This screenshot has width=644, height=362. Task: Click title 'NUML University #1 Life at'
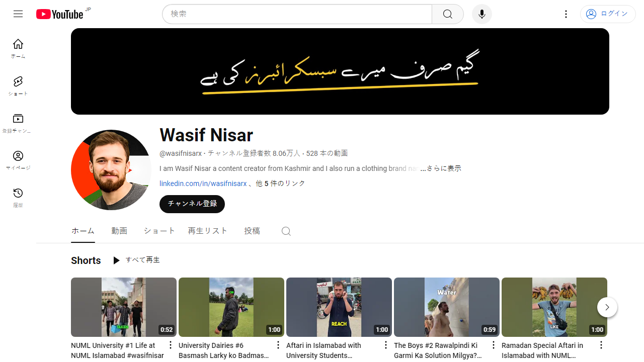coord(117,350)
